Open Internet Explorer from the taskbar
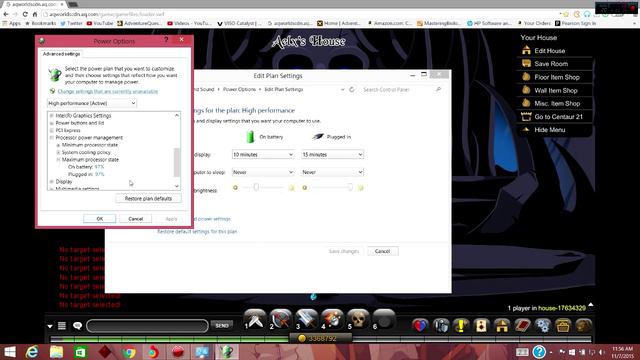This screenshot has width=640, height=360. click(31, 352)
